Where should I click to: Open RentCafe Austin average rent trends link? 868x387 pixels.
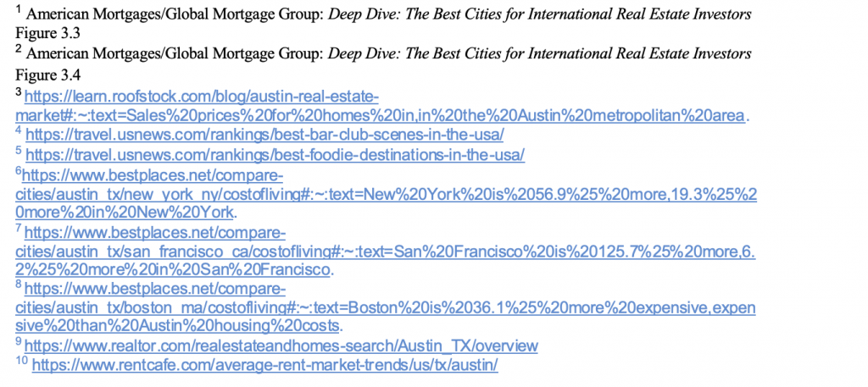(264, 366)
